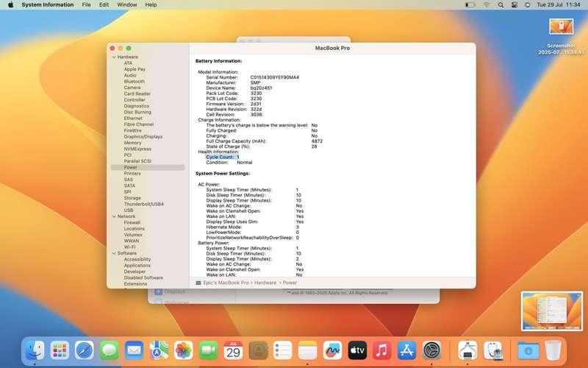Click Hardware in the bottom path bar

tap(265, 283)
